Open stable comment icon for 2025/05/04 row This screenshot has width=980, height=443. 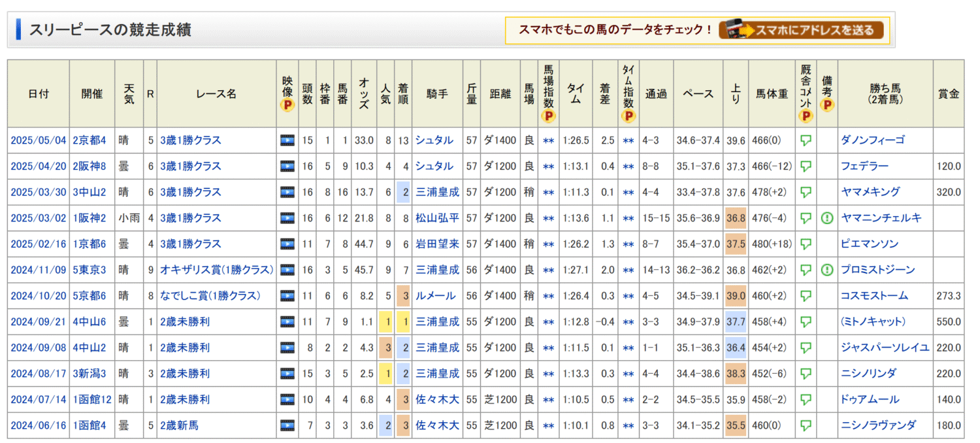[806, 140]
